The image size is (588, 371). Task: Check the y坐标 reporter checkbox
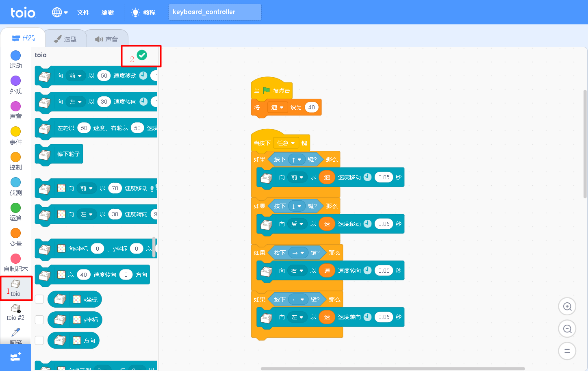pos(39,320)
